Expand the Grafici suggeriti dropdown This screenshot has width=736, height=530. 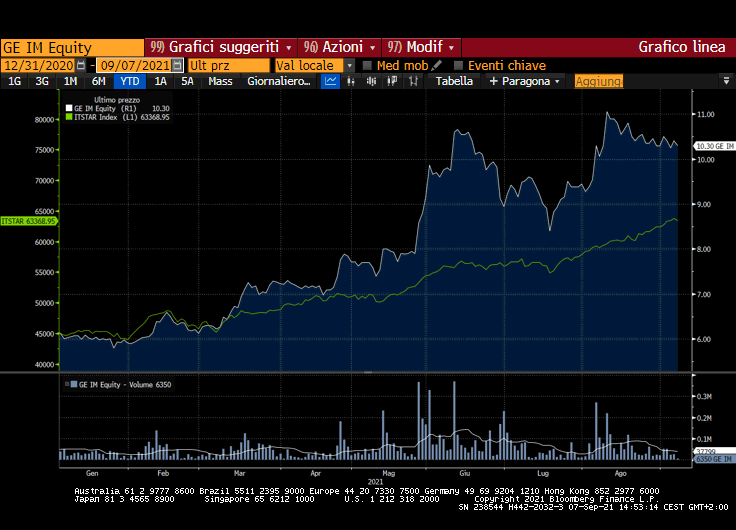click(x=288, y=47)
